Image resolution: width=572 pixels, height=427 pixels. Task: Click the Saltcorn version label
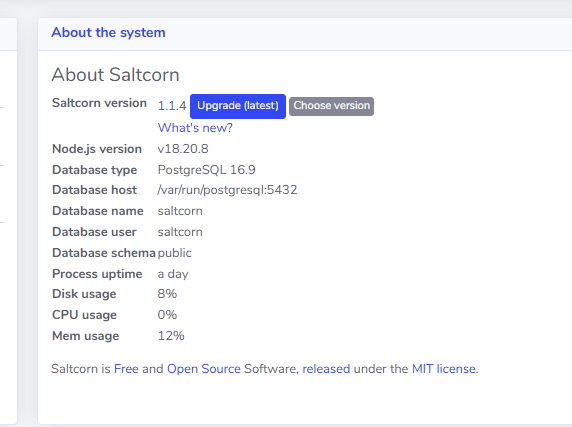(x=99, y=103)
